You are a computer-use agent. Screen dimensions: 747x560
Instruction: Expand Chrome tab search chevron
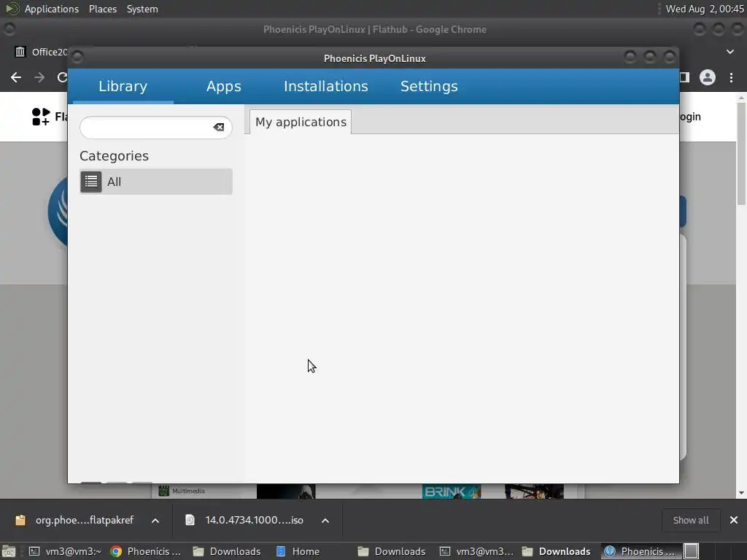[x=730, y=52]
